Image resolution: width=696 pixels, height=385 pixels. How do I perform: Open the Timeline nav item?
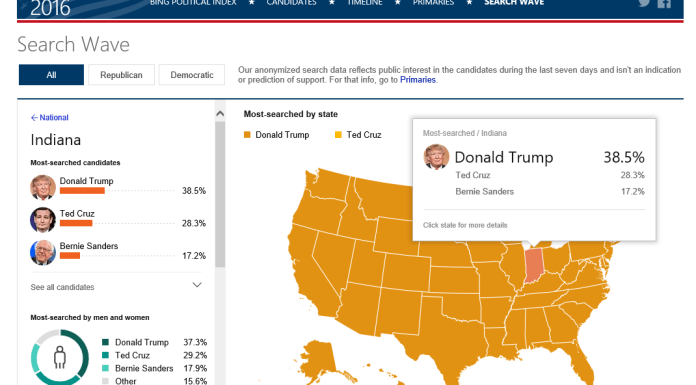coord(365,3)
